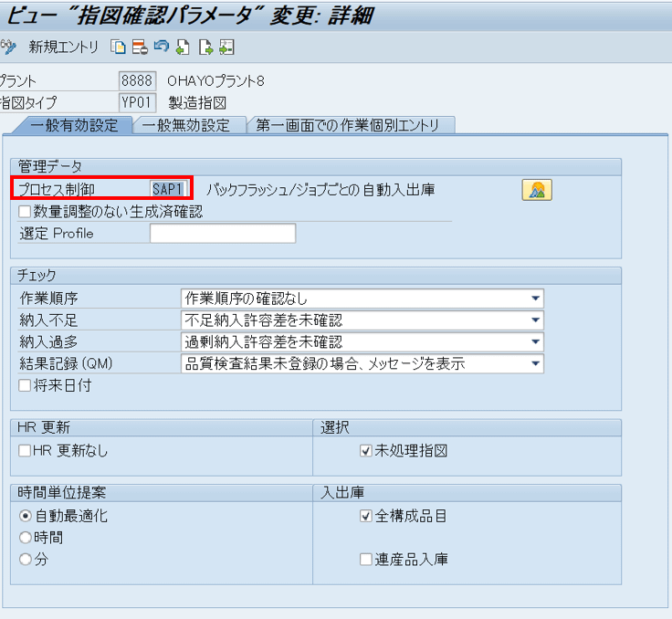672x619 pixels.
Task: Go to the previous entry icon
Action: click(183, 46)
